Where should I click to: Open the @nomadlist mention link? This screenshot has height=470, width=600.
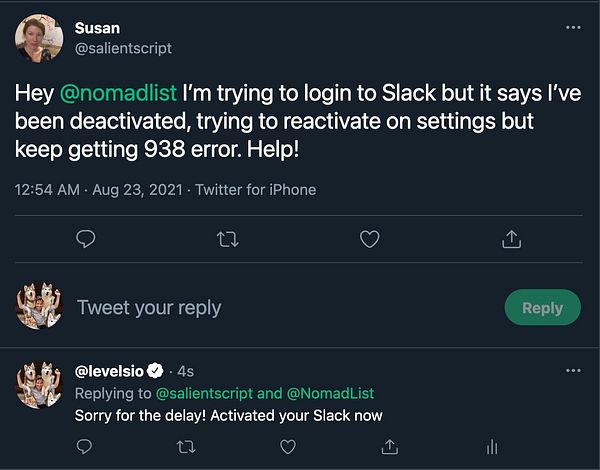coord(118,93)
